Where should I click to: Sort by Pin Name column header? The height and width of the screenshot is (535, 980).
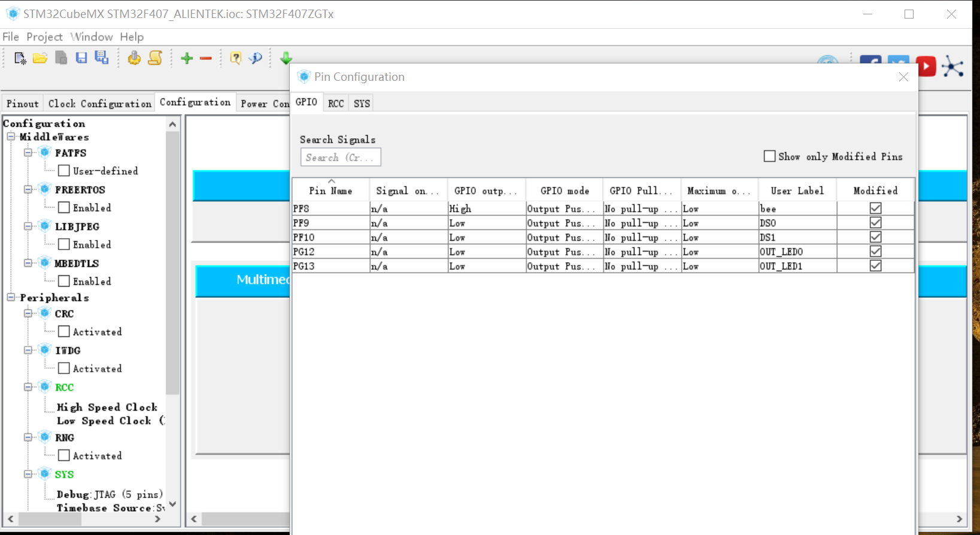330,190
